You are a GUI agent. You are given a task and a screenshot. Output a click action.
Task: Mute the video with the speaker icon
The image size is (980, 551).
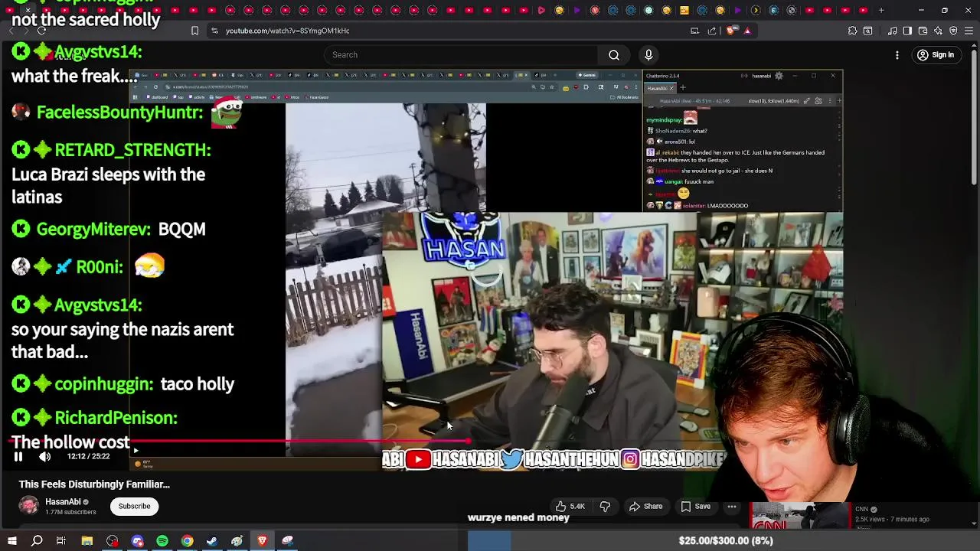45,457
